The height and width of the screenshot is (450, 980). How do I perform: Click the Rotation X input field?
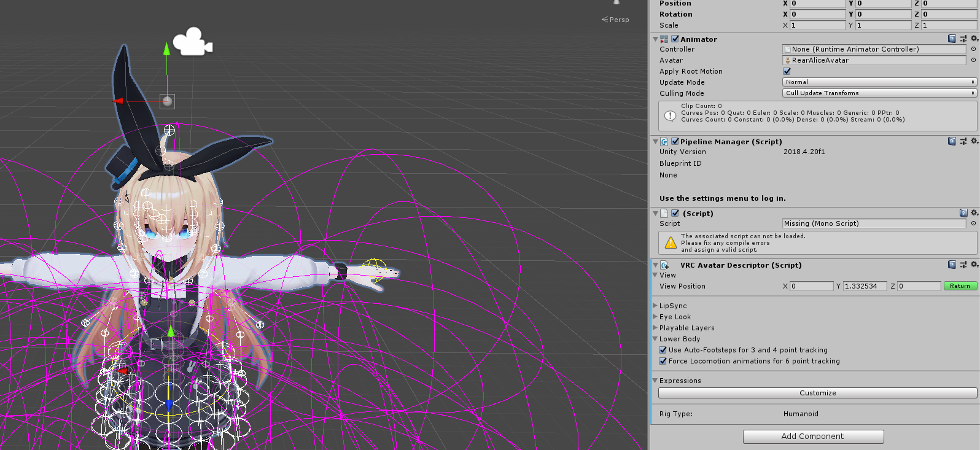coord(817,14)
